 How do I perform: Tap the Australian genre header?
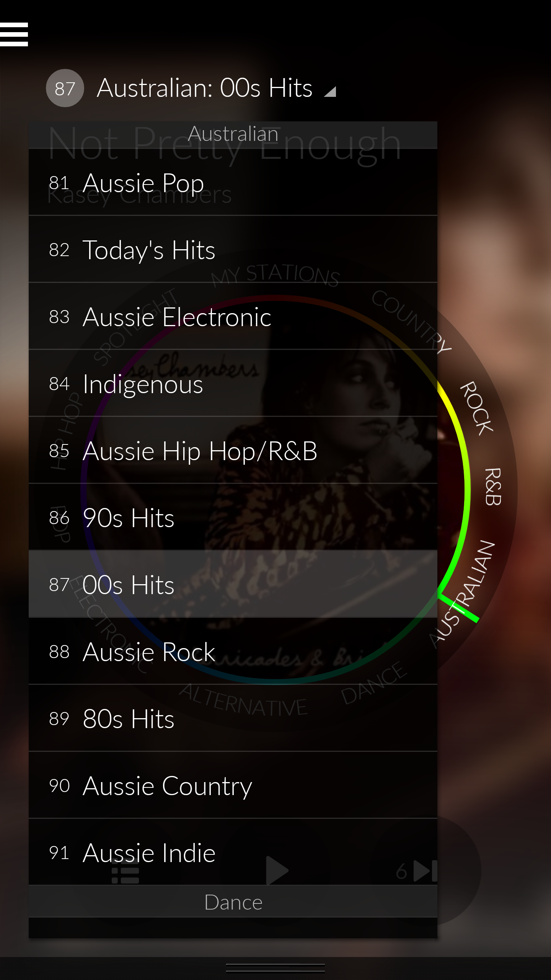pos(233,134)
